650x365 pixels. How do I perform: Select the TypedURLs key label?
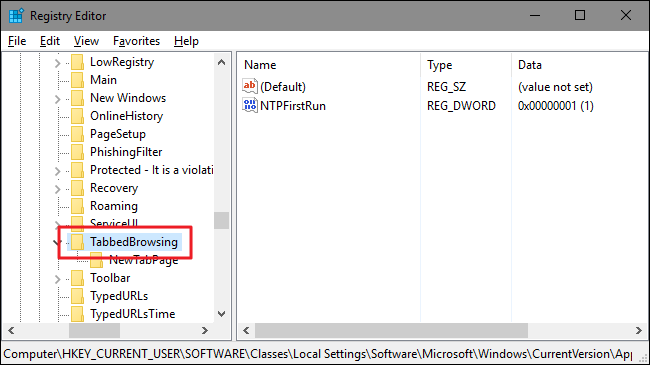click(x=119, y=296)
